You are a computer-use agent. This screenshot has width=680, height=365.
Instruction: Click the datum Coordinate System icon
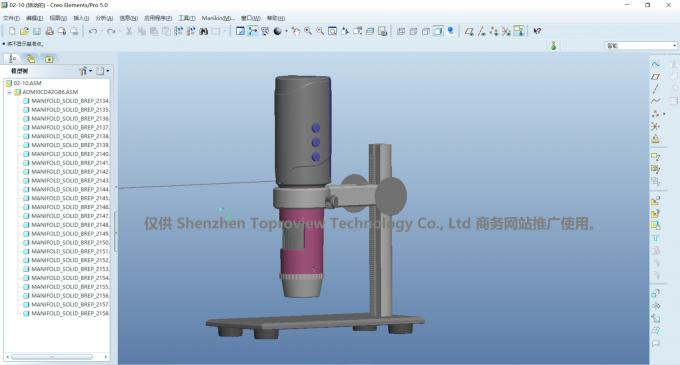655,126
